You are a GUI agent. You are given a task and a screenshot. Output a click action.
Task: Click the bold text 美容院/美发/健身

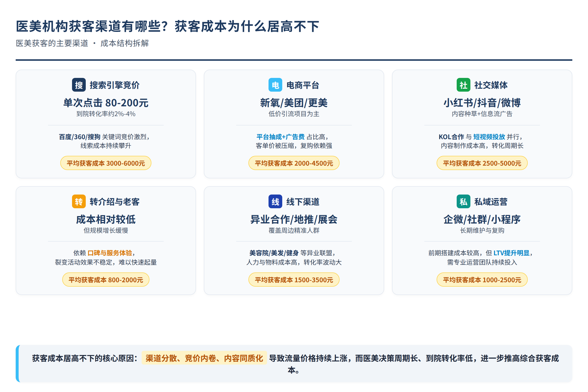pyautogui.click(x=274, y=253)
